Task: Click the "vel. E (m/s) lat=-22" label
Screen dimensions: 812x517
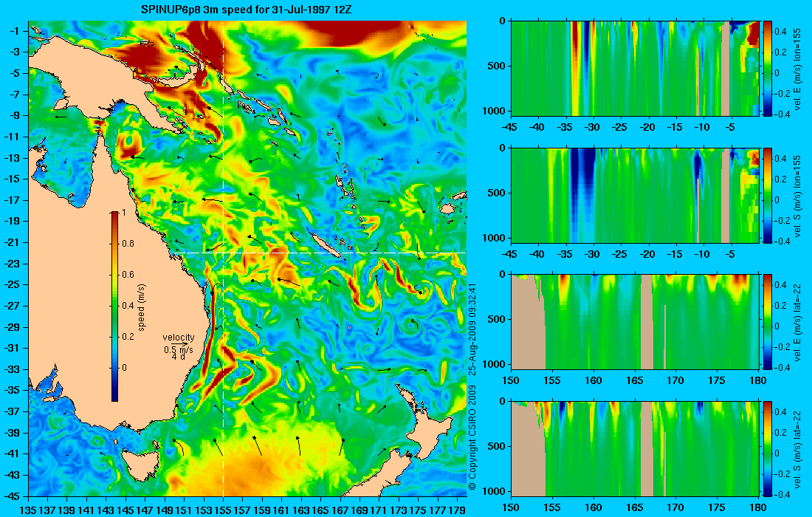Action: tap(798, 322)
